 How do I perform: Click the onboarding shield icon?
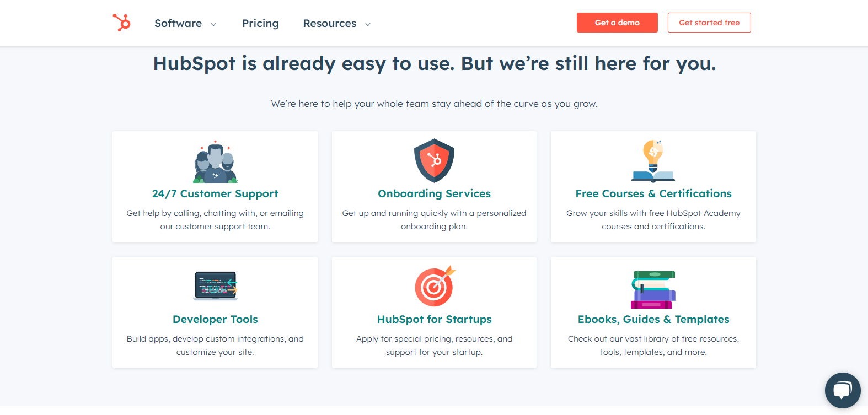point(434,160)
